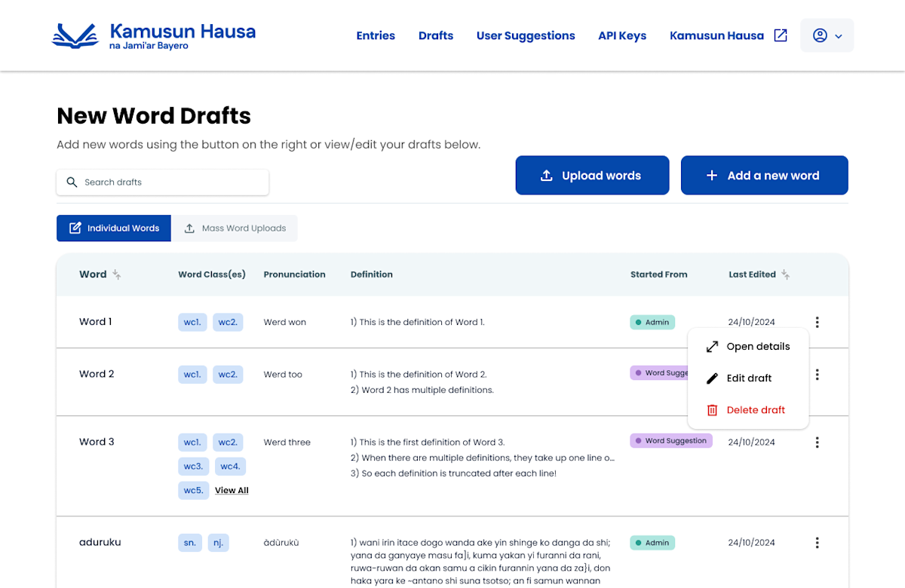Viewport: 905px width, 588px height.
Task: Click the pencil icon beside Edit draft
Action: [711, 378]
